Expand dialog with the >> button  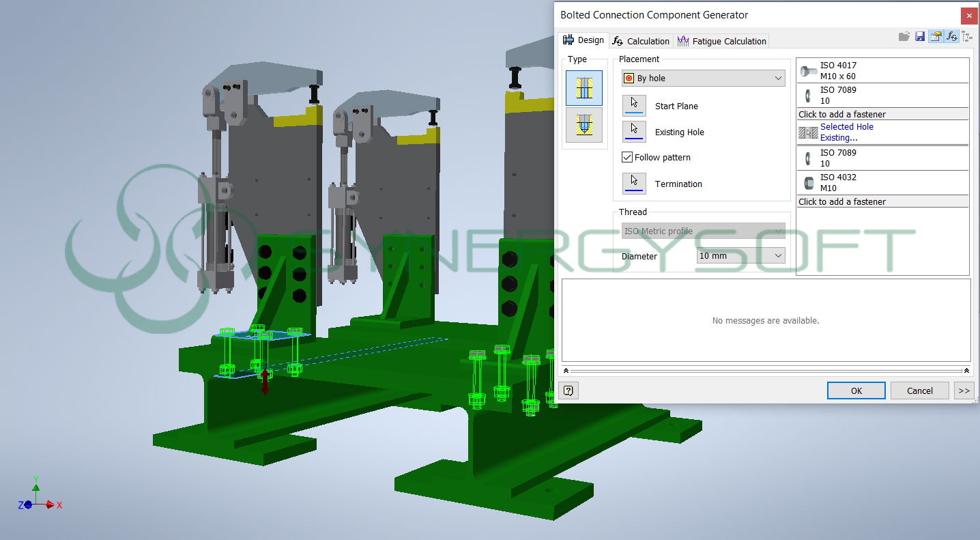click(x=963, y=390)
